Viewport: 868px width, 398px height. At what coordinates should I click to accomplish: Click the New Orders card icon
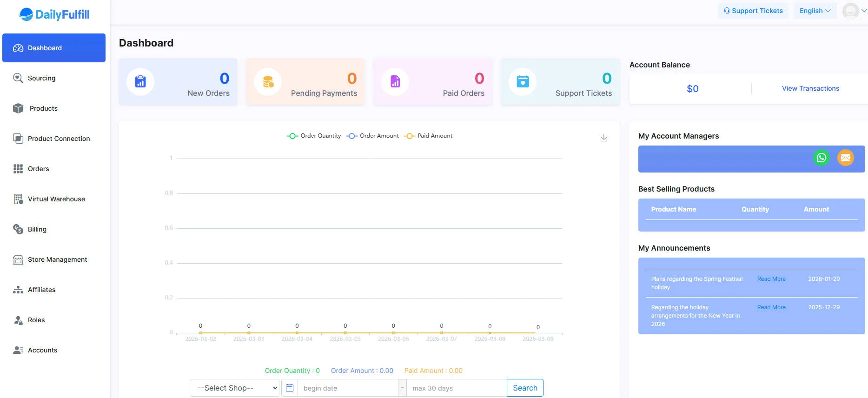140,82
